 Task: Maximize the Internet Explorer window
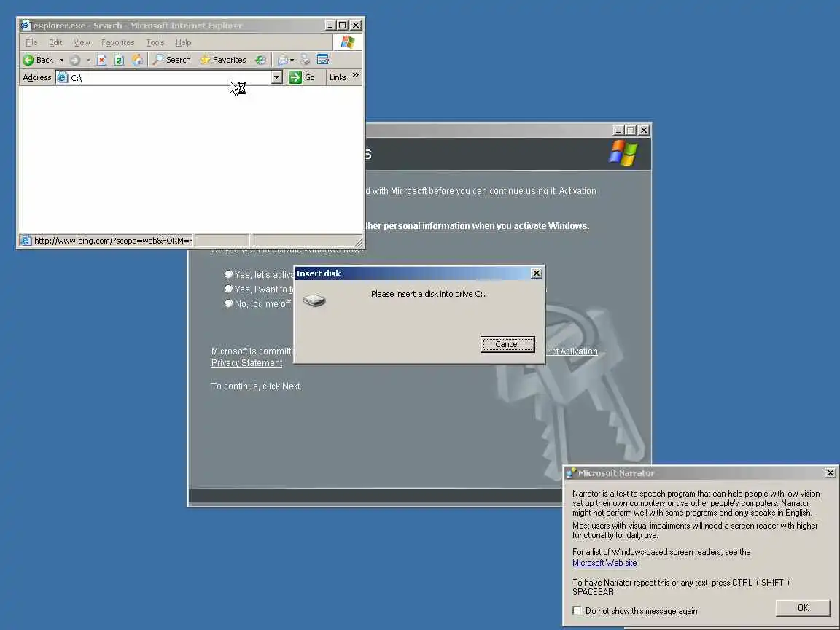(x=342, y=26)
